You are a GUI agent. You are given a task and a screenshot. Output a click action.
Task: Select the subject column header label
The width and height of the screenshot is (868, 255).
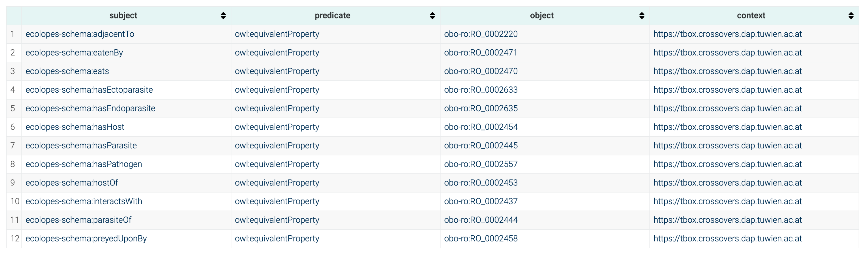pos(123,16)
